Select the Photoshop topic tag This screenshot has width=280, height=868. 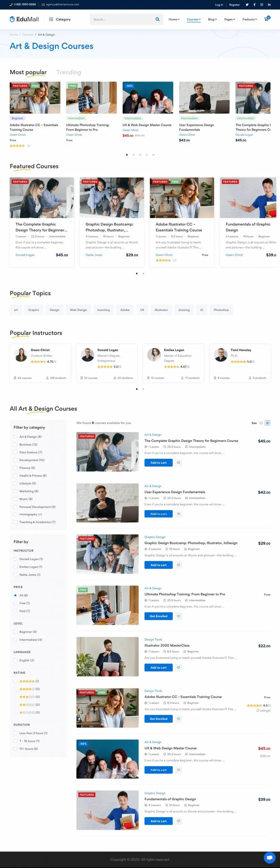(x=221, y=310)
